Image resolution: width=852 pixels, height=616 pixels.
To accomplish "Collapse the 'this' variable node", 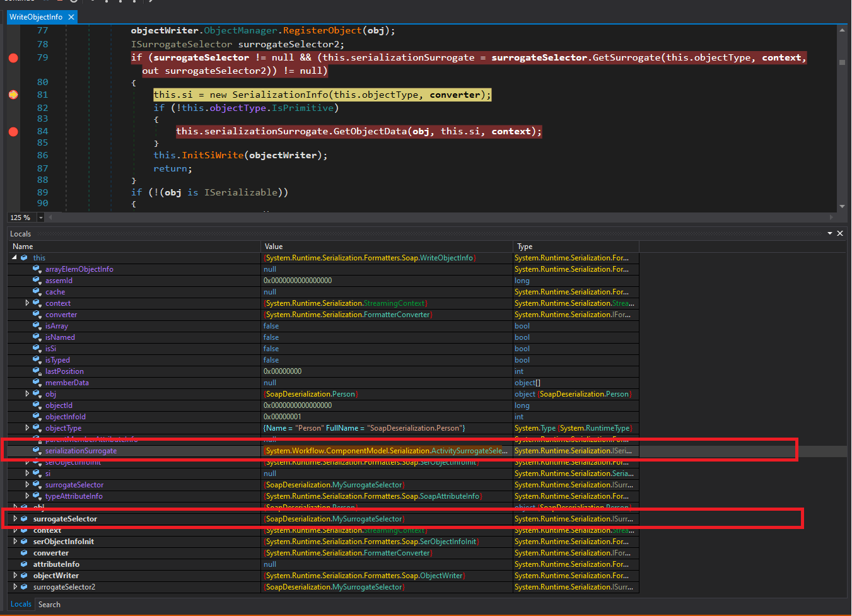I will pos(15,258).
